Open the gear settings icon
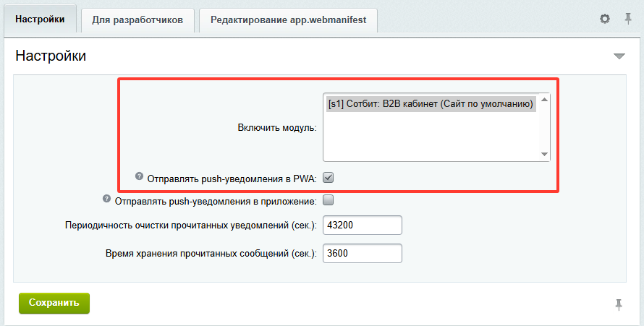The height and width of the screenshot is (326, 644). (x=605, y=19)
